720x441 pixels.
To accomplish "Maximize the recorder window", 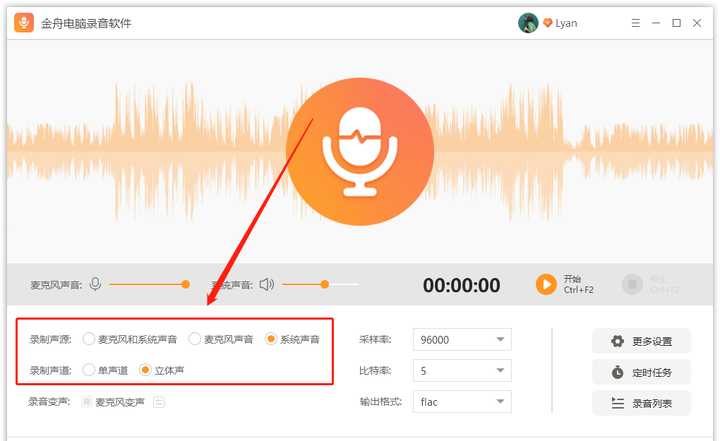I will (676, 23).
